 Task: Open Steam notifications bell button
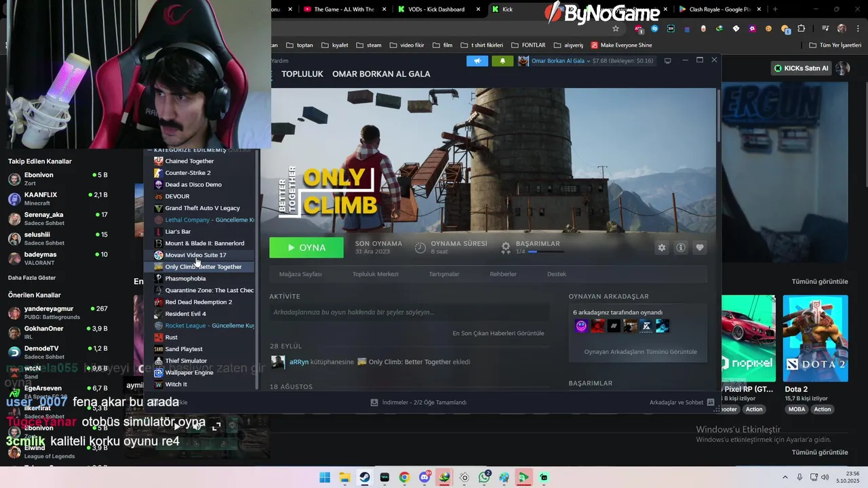click(502, 60)
